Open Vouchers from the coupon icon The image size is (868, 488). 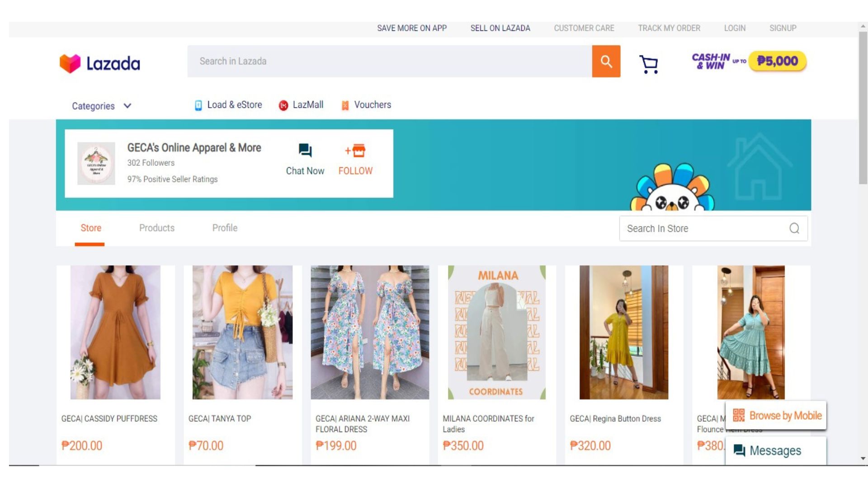tap(345, 105)
